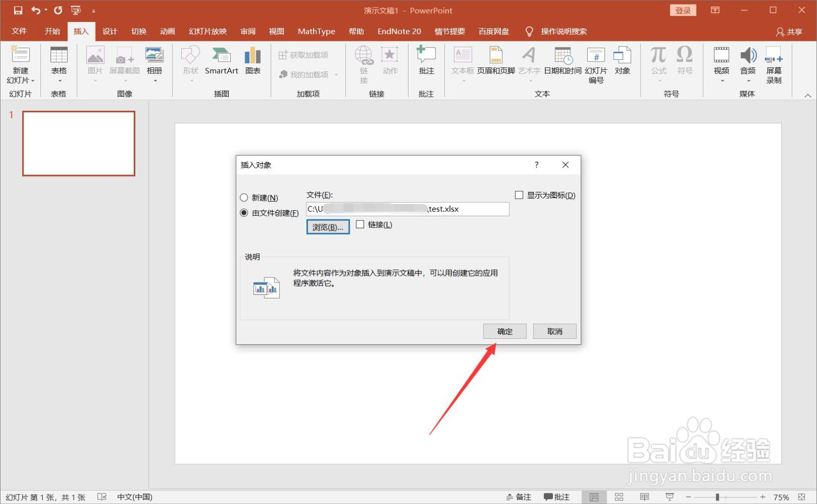
Task: Switch to Normal view icon in status bar
Action: click(x=594, y=497)
